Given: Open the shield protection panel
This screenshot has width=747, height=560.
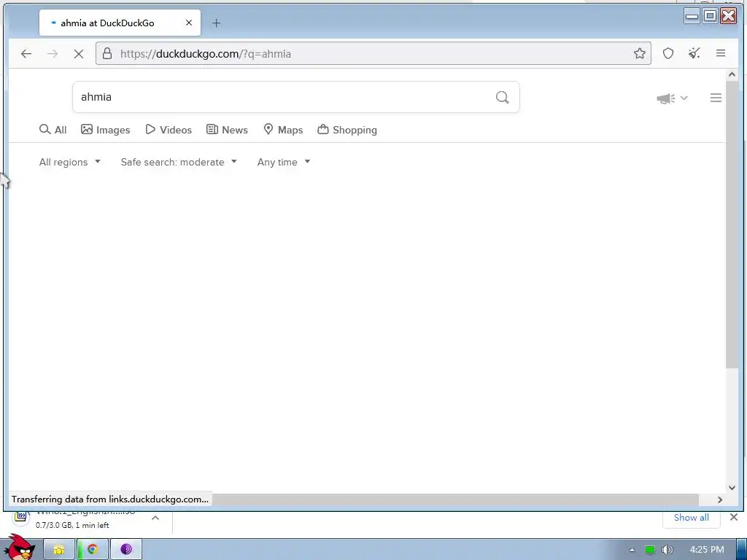Looking at the screenshot, I should (x=668, y=53).
